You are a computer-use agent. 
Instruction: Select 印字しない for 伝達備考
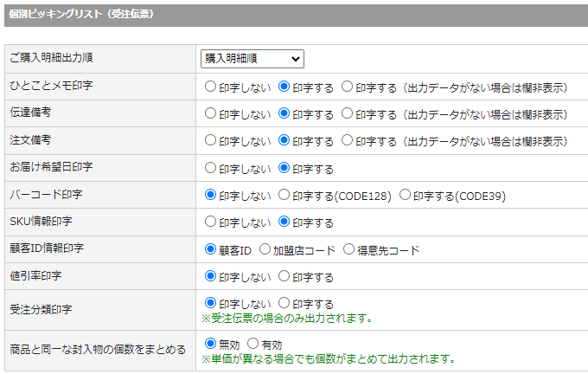click(x=210, y=113)
